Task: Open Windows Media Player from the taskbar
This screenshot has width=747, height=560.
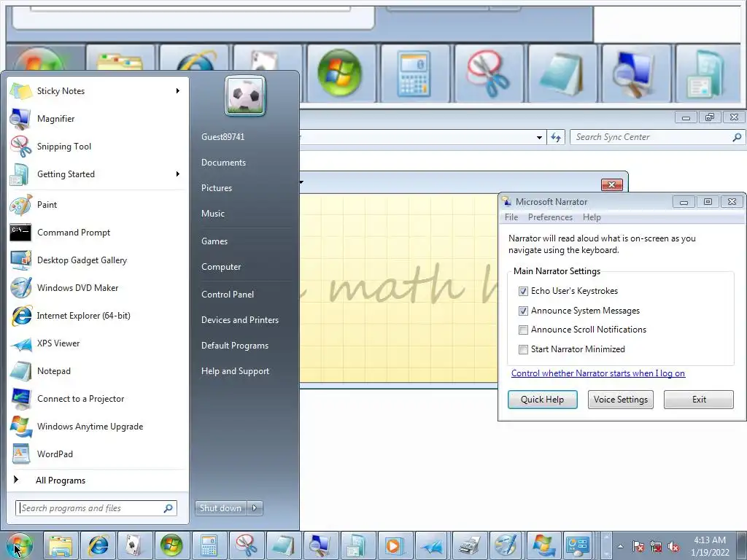Action: 395,545
